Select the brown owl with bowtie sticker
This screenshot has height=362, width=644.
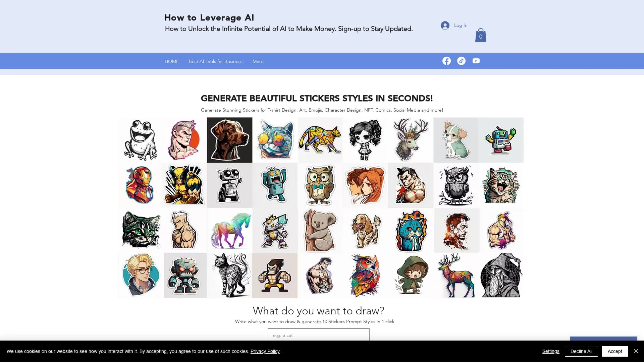[x=320, y=185]
